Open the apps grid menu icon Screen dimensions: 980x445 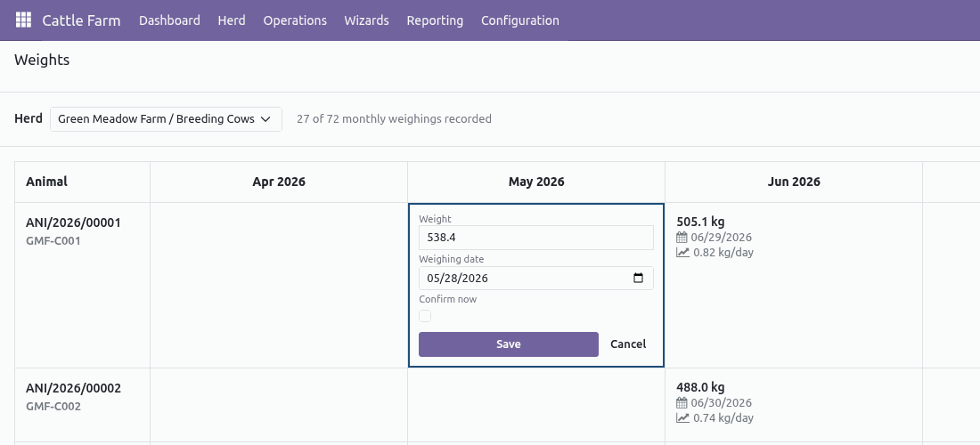point(23,20)
